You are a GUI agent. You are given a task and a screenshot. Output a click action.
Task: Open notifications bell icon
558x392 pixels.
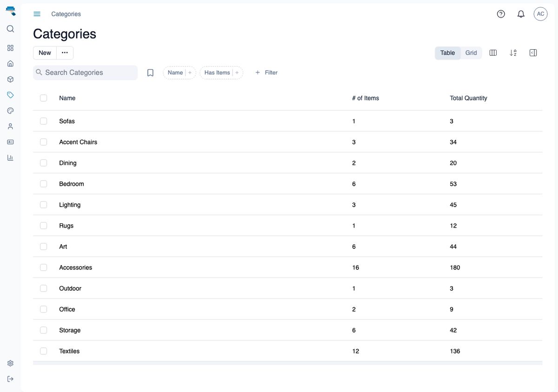tap(521, 14)
